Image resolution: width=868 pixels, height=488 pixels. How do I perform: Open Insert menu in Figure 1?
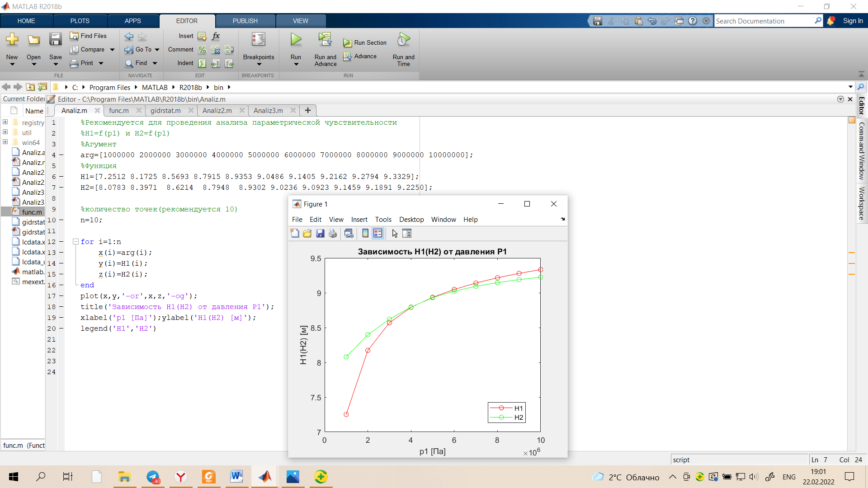point(359,220)
